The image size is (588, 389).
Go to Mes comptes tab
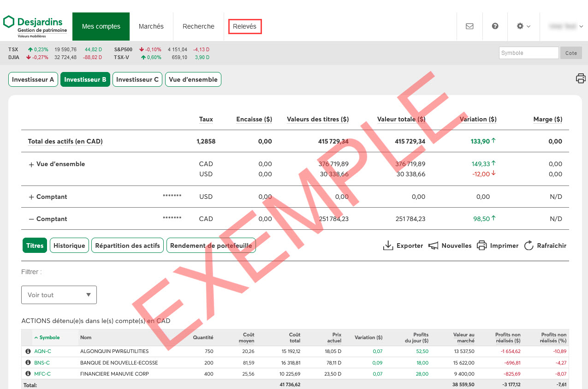pyautogui.click(x=101, y=26)
